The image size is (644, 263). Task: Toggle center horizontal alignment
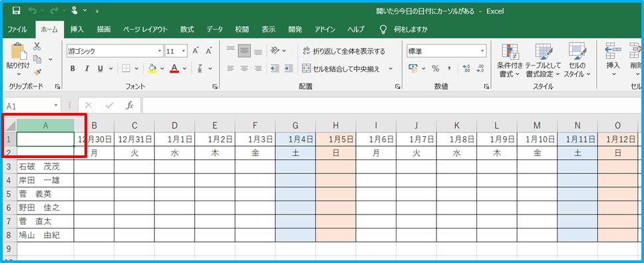(x=244, y=68)
